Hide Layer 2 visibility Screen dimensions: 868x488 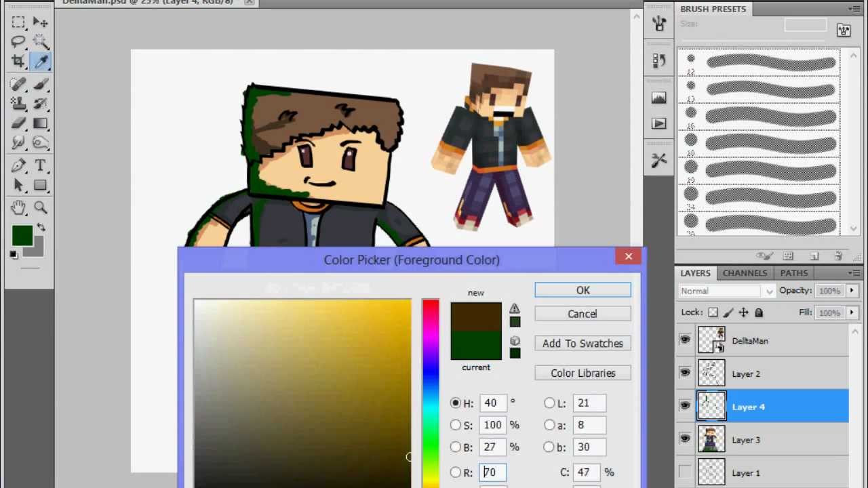[x=685, y=373]
